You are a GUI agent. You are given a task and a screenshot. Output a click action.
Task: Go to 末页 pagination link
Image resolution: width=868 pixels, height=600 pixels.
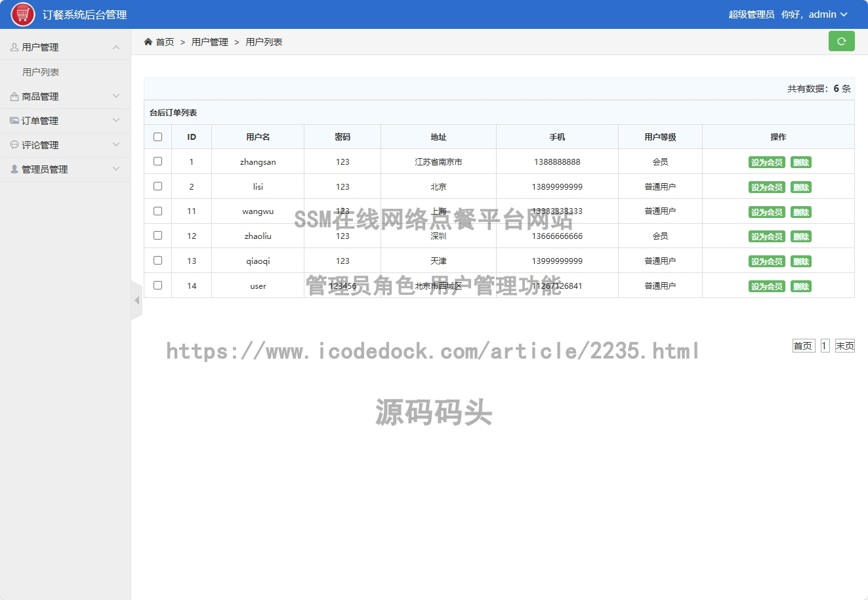pos(844,346)
